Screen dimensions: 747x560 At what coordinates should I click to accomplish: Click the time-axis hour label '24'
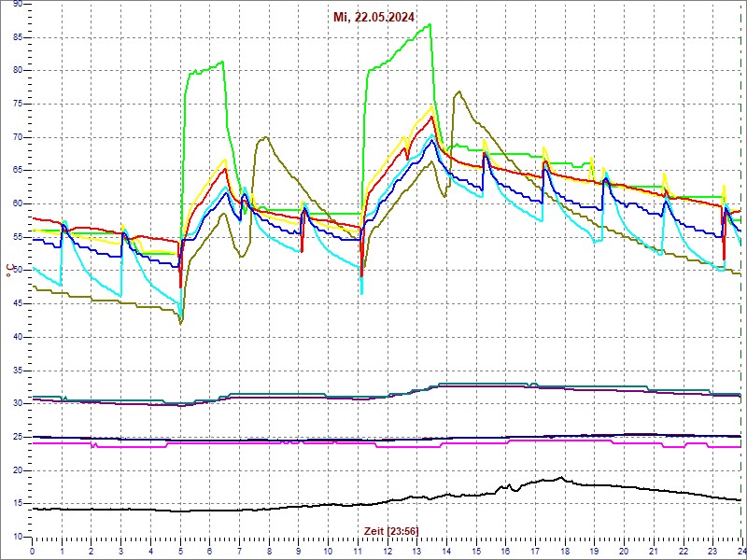pyautogui.click(x=740, y=551)
